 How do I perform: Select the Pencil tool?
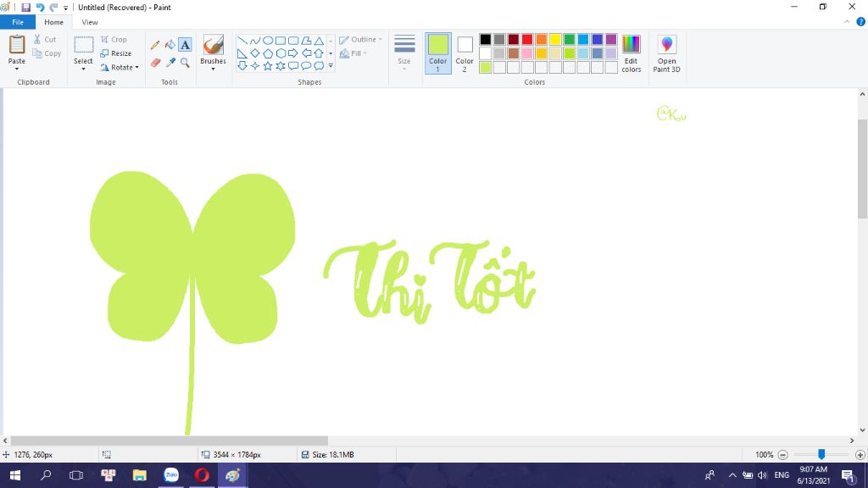[x=155, y=44]
